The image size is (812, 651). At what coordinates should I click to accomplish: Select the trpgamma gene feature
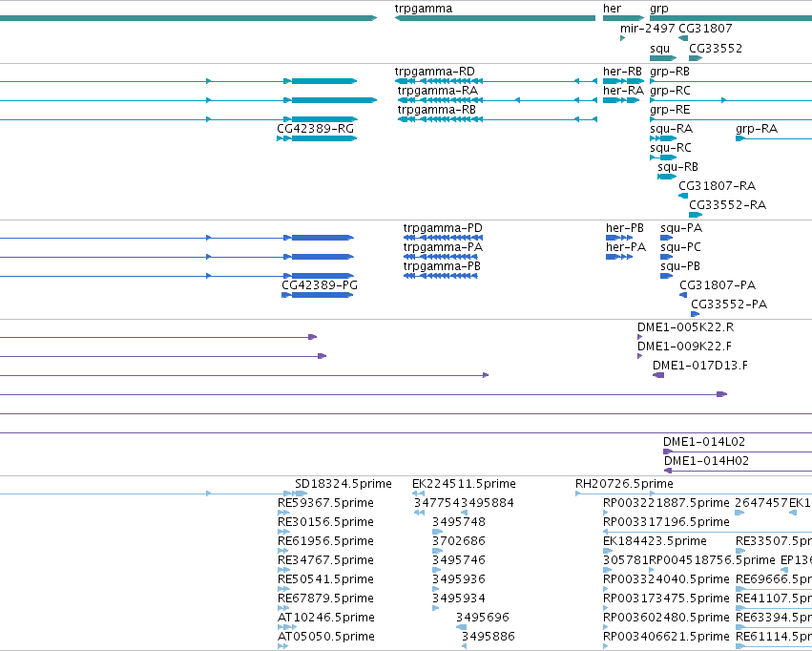click(495, 18)
